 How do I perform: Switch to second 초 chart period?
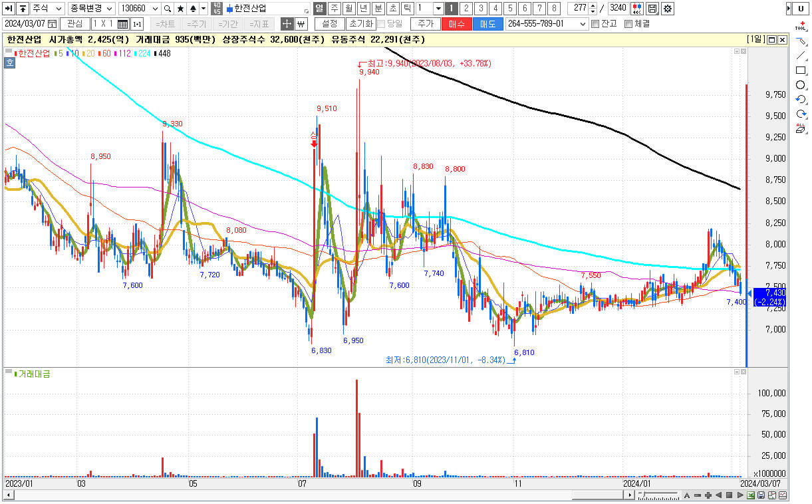coord(392,9)
